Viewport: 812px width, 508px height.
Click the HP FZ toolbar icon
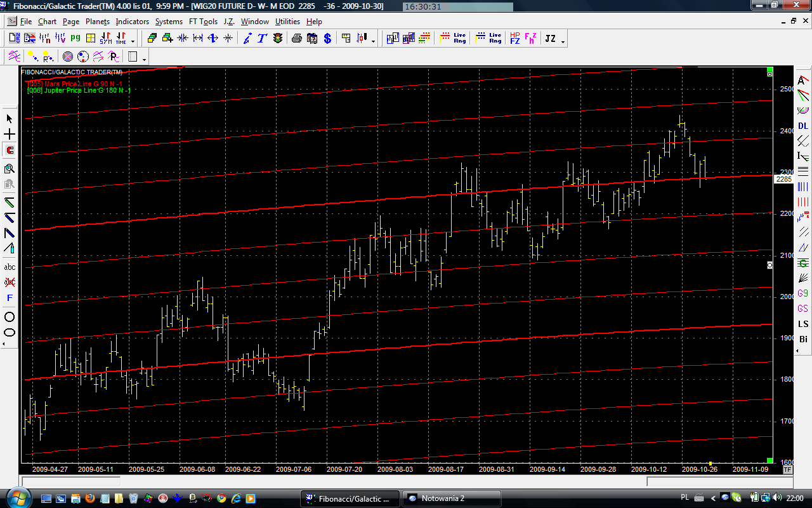[514, 39]
